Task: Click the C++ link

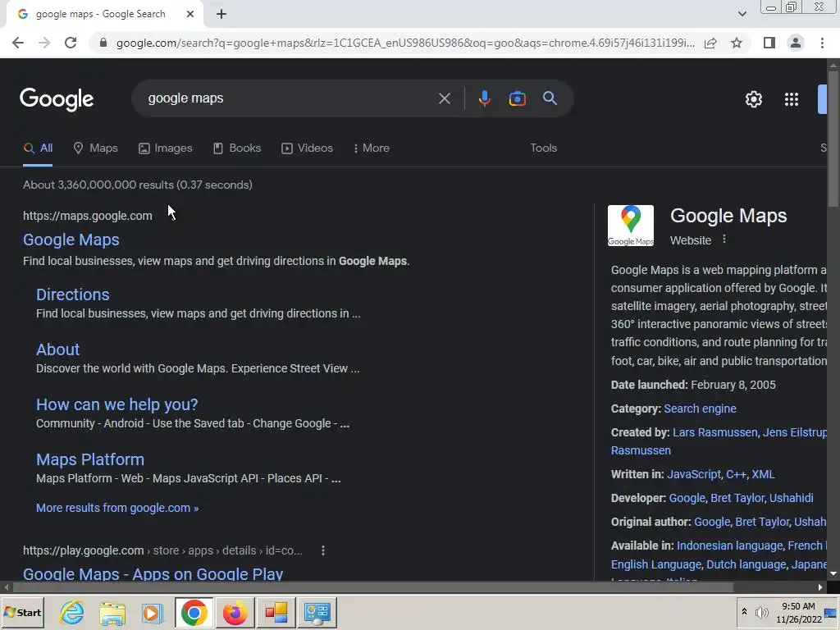Action: (736, 475)
